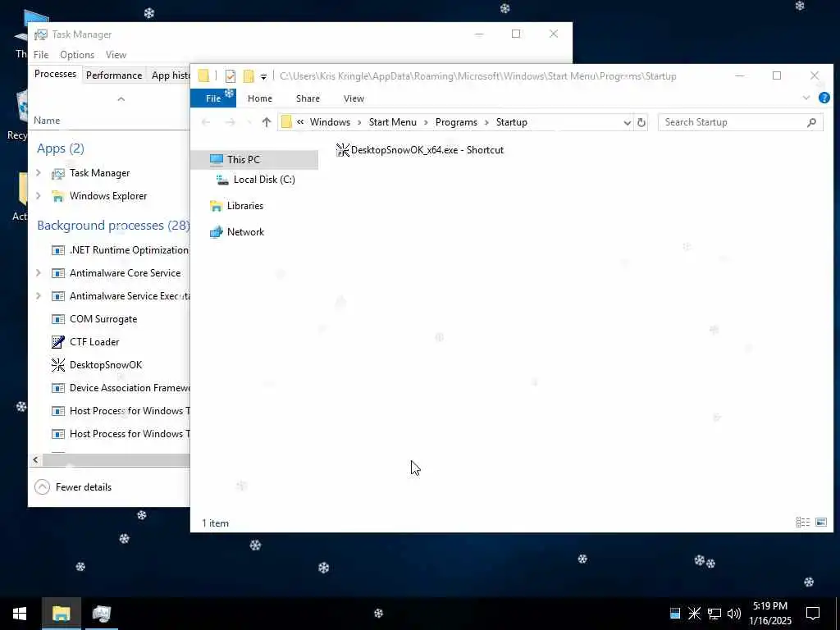The width and height of the screenshot is (840, 630).
Task: Open address bar history dropdown
Action: tap(627, 123)
